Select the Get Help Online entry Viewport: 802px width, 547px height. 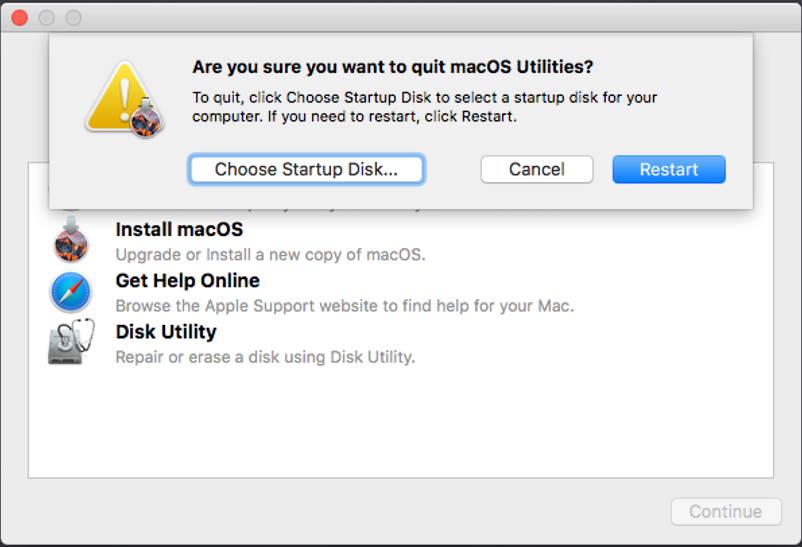187,281
